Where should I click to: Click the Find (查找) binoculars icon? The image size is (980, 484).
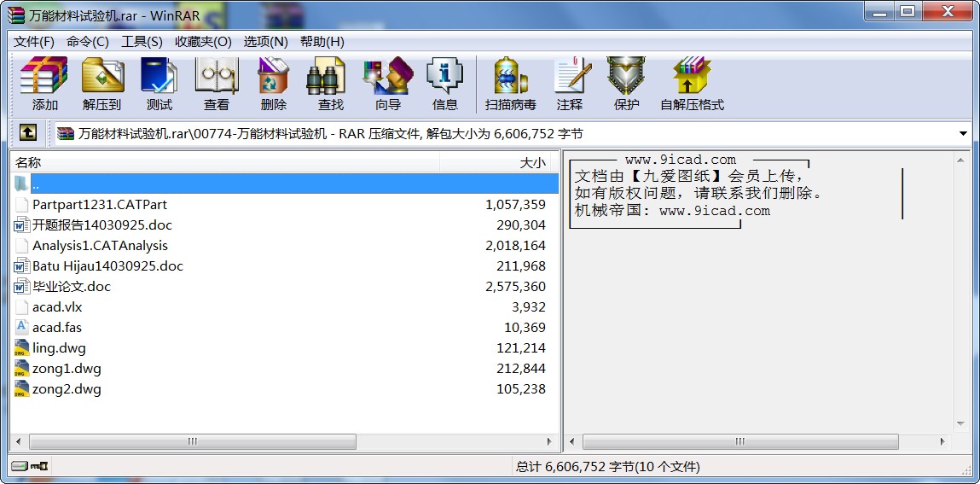[327, 76]
